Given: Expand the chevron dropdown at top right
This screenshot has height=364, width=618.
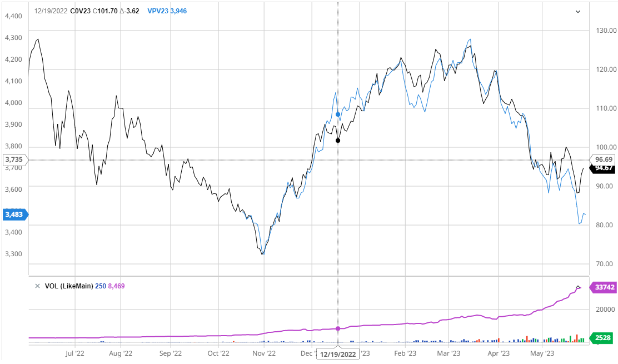Looking at the screenshot, I should pyautogui.click(x=577, y=11).
